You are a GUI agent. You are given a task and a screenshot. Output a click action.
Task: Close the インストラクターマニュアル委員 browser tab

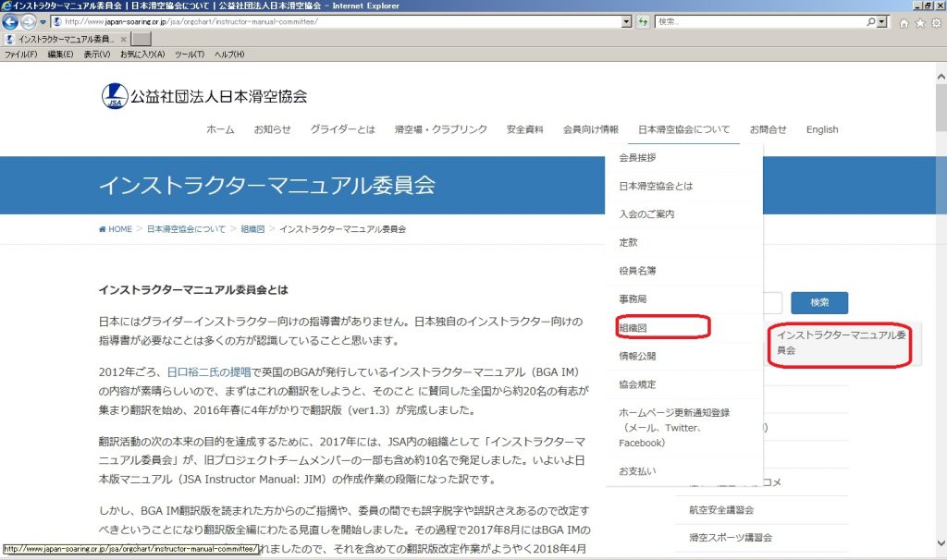pyautogui.click(x=124, y=39)
